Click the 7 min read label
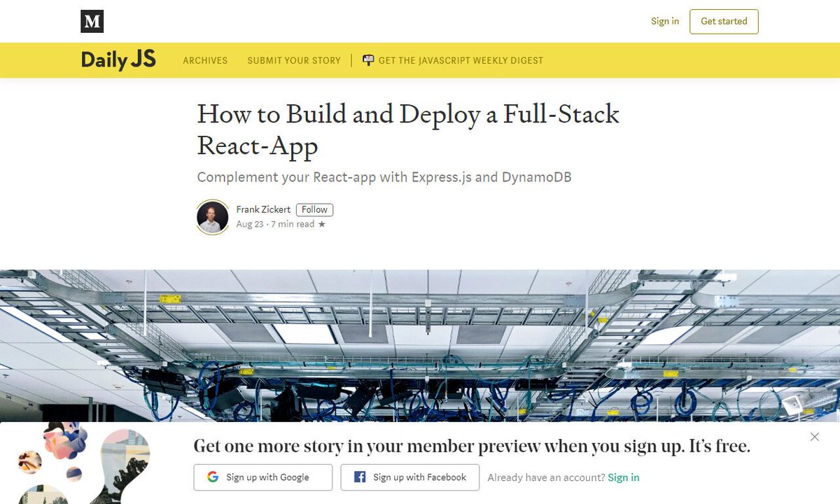The height and width of the screenshot is (504, 840). click(x=293, y=225)
